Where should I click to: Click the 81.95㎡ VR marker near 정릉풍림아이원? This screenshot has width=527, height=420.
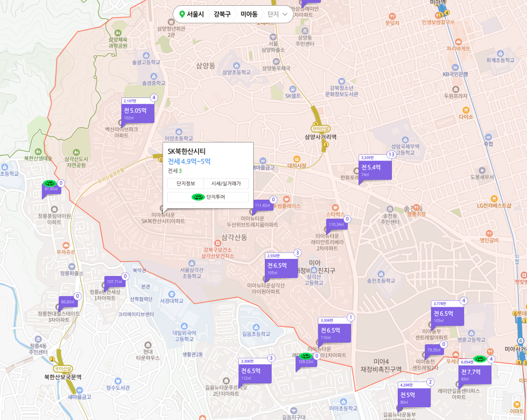(51, 189)
